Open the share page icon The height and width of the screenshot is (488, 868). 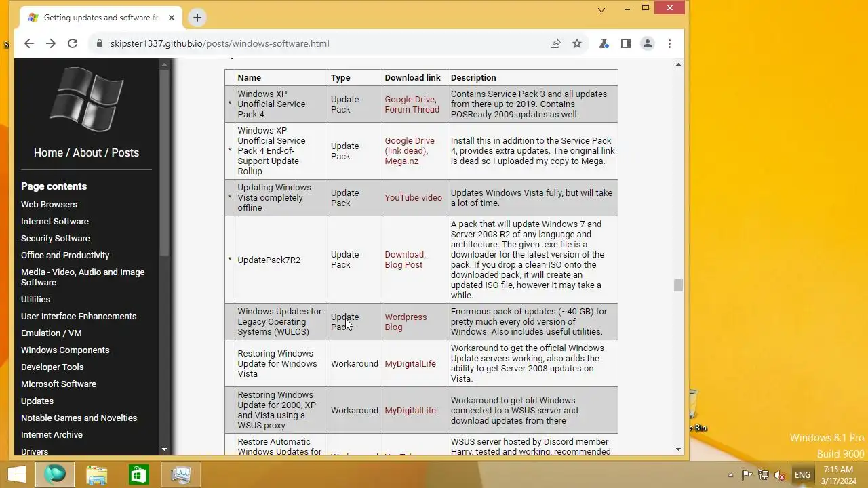click(555, 43)
